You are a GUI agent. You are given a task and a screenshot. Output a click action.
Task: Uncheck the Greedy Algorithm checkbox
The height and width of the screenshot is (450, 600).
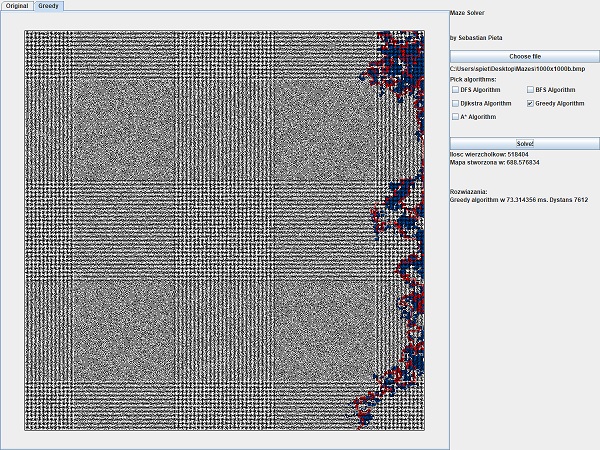[531, 103]
